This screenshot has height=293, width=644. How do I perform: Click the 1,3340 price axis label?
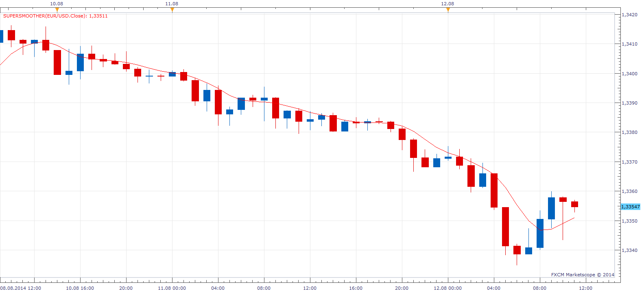pos(630,250)
